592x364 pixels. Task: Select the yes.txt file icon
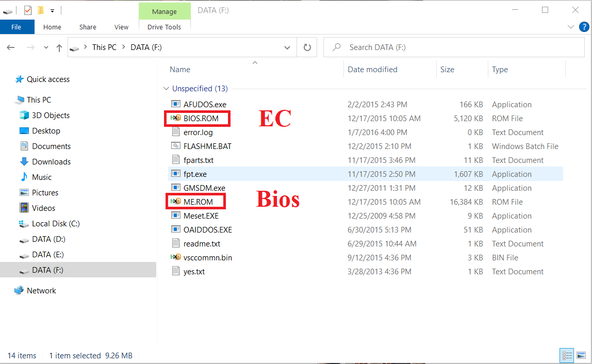(175, 271)
